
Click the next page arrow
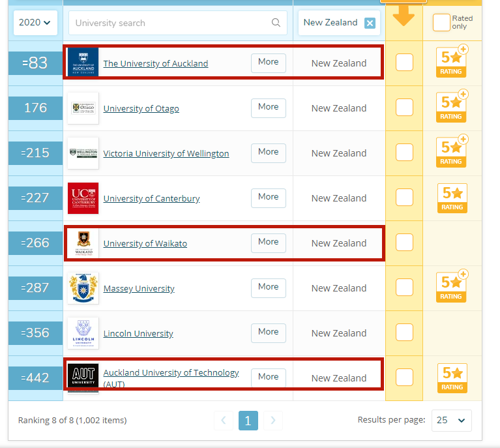pos(273,421)
